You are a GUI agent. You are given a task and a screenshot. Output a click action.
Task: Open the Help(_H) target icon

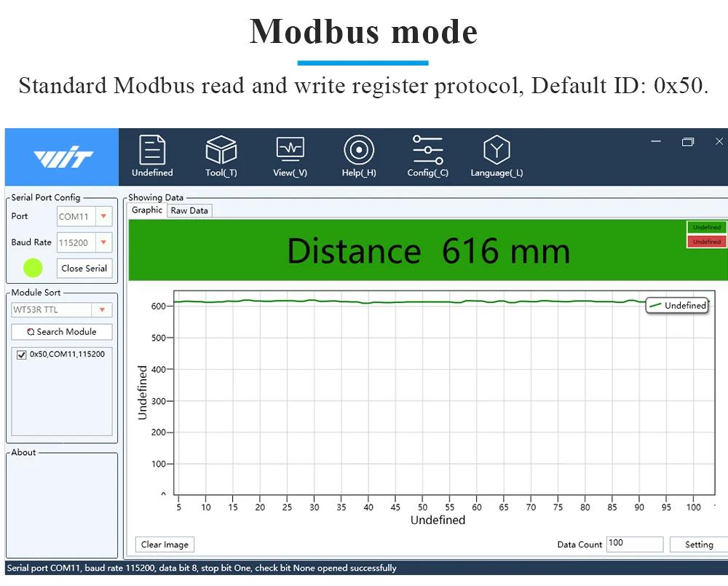click(x=359, y=150)
